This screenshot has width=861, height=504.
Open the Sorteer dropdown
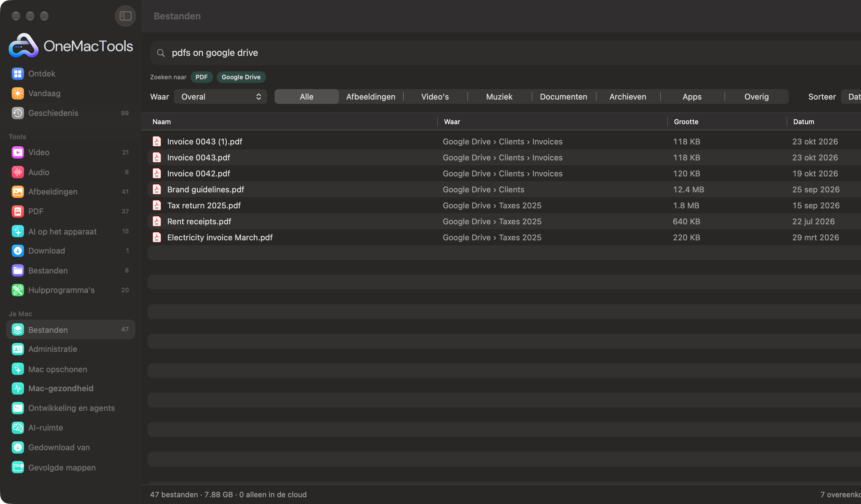tap(851, 96)
